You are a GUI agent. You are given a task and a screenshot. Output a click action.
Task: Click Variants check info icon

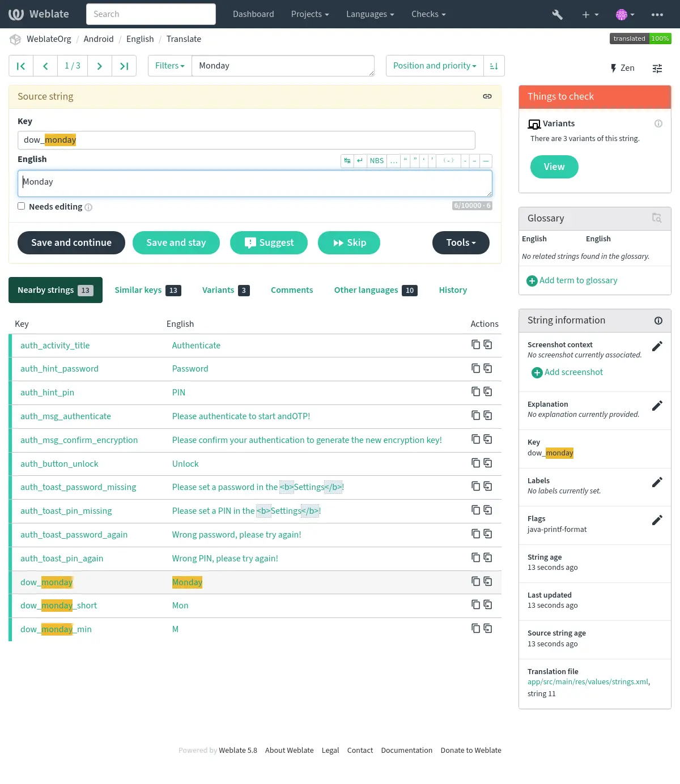click(658, 123)
